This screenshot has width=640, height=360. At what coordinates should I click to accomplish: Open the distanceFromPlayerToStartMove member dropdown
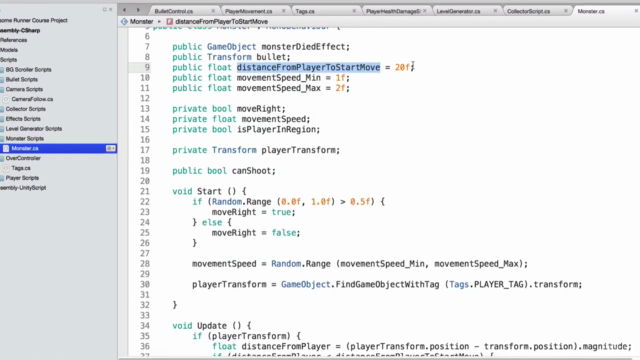point(222,22)
